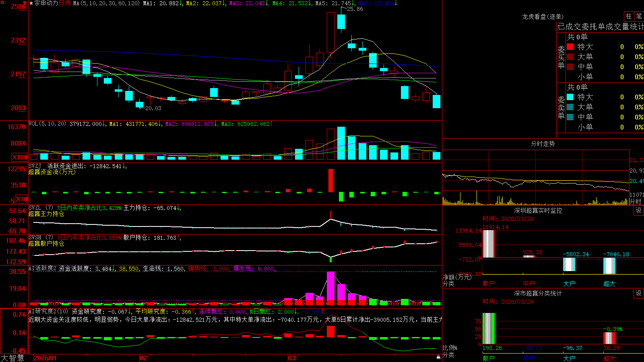
Task: Click the 时间: 2026/03/20 label in 实时监控
Action: (x=508, y=219)
